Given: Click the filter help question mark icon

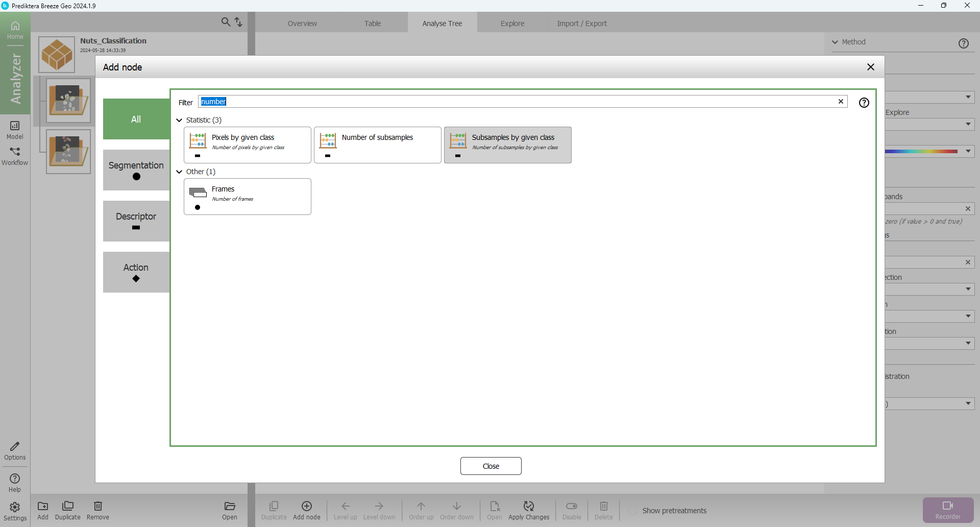Looking at the screenshot, I should point(864,103).
